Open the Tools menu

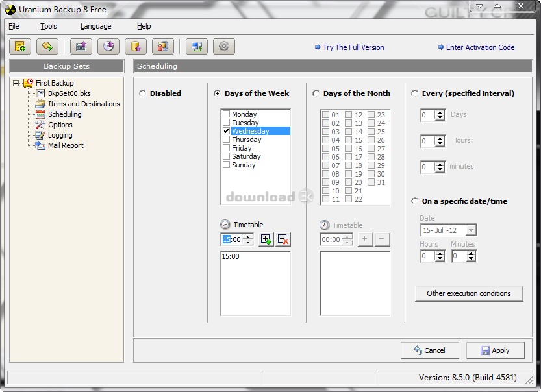point(48,26)
